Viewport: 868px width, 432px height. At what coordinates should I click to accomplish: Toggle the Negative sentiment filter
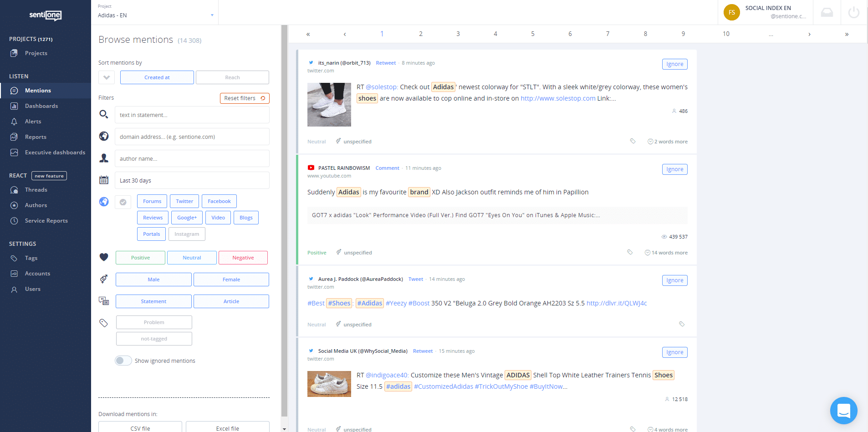(x=243, y=258)
